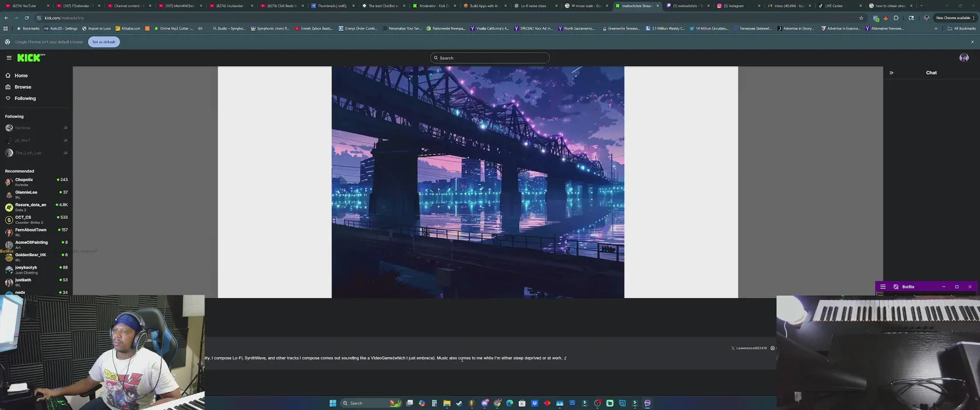
Task: Open Alibaba.com bookmark
Action: point(128,28)
